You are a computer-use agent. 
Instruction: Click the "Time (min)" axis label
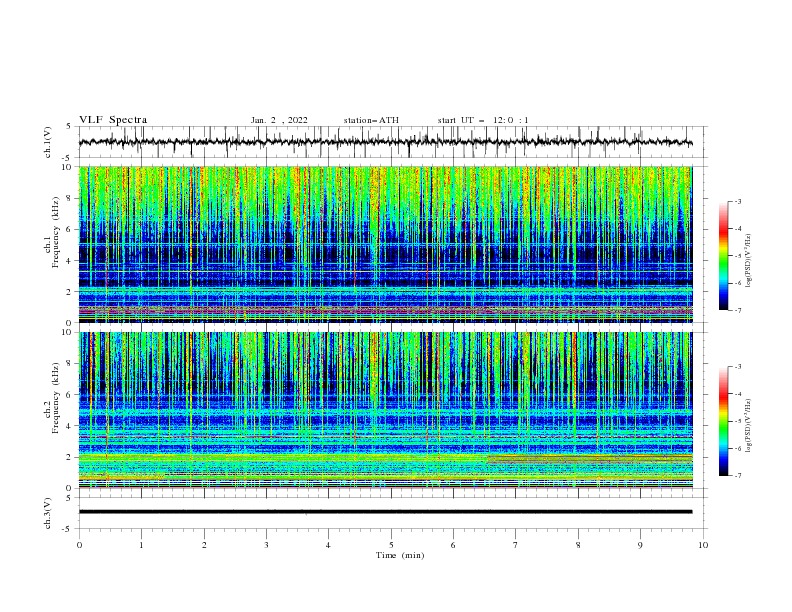400,555
